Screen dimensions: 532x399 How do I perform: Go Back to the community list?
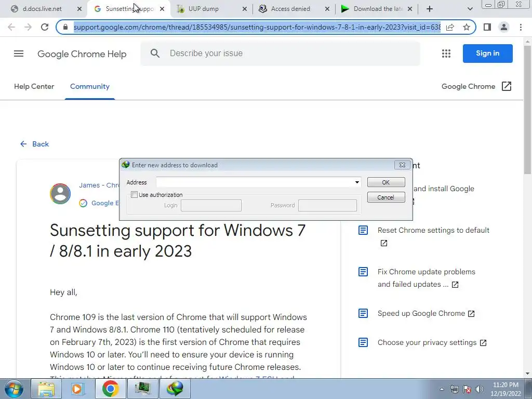pos(34,144)
